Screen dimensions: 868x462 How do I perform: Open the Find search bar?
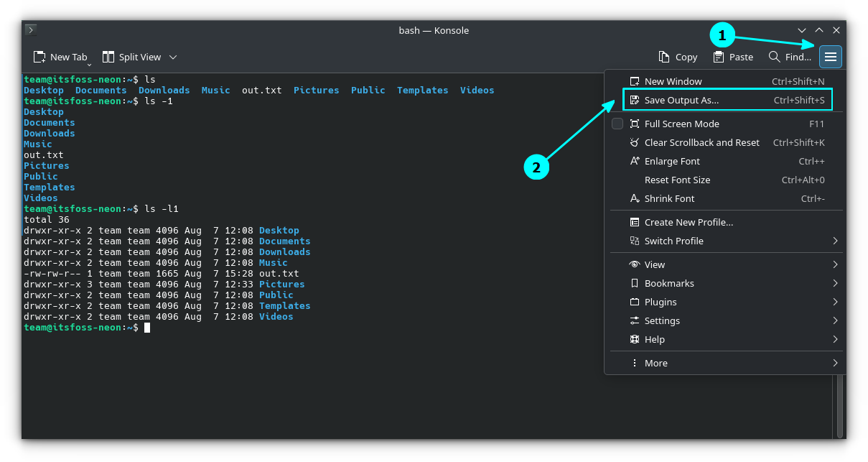point(788,57)
